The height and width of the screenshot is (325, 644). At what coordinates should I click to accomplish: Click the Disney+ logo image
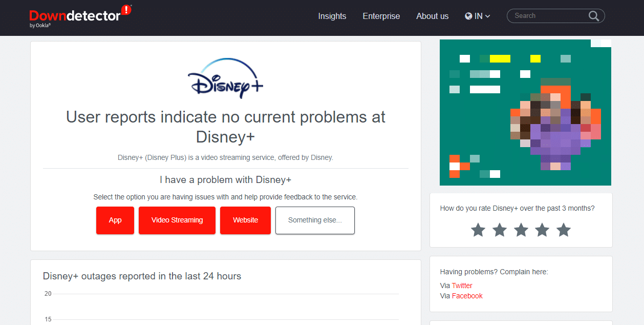[225, 77]
